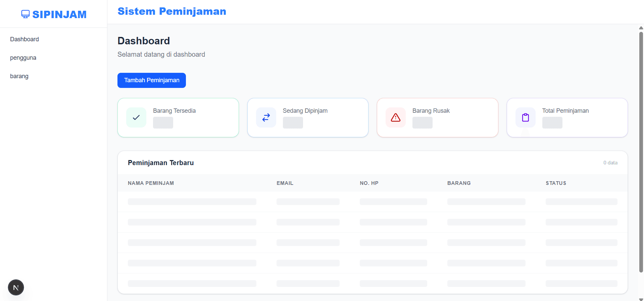The image size is (644, 301).
Task: Click the Dashboard page heading
Action: click(x=144, y=41)
